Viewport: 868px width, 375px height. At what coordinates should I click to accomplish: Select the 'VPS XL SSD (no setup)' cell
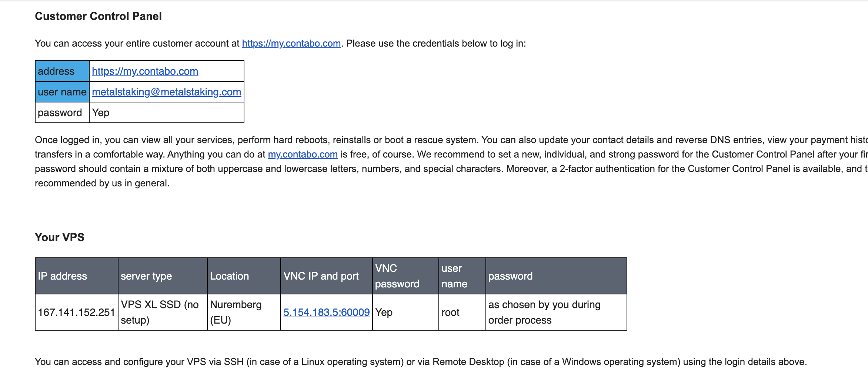click(x=163, y=312)
